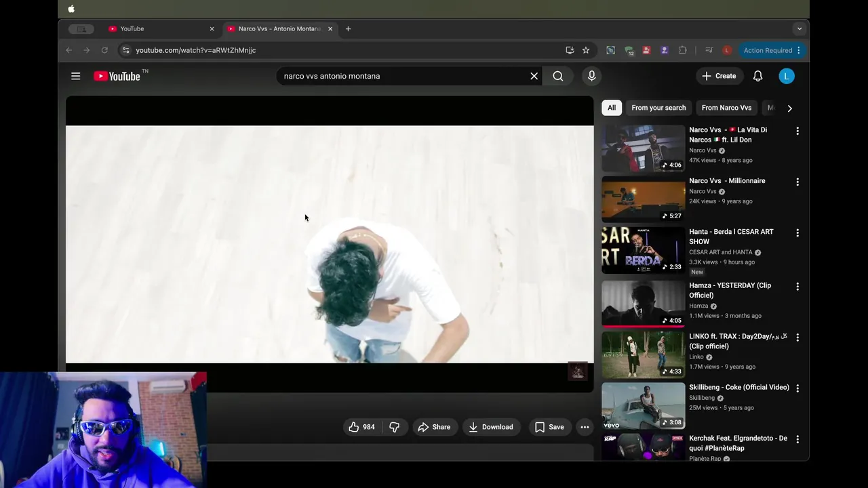This screenshot has width=868, height=488.
Task: Open Narco Vvs - Millionnaire title link
Action: tap(727, 181)
